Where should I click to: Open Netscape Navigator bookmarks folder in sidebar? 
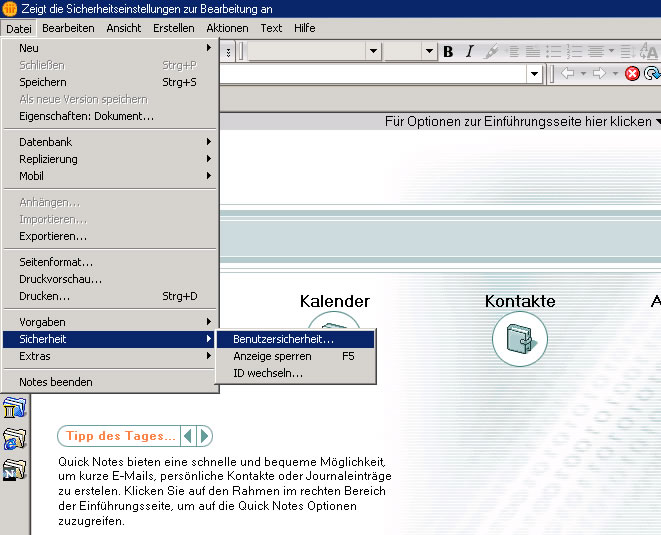(x=15, y=470)
